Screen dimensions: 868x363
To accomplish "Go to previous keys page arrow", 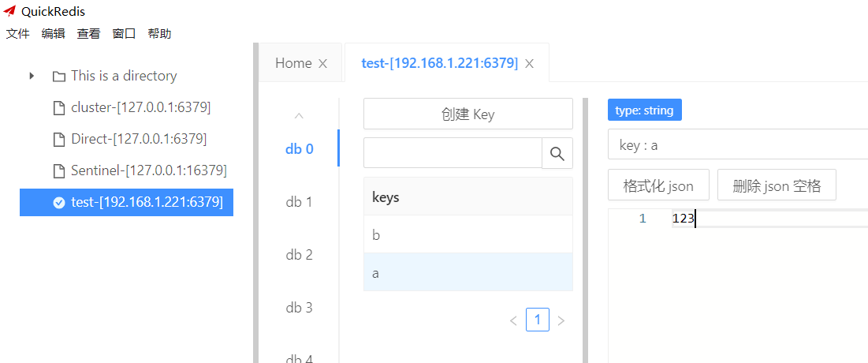I will coord(514,320).
